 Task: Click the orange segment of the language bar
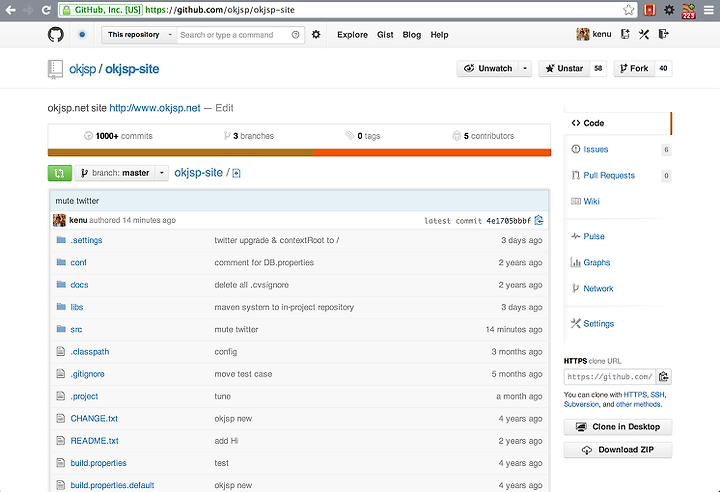pos(432,153)
